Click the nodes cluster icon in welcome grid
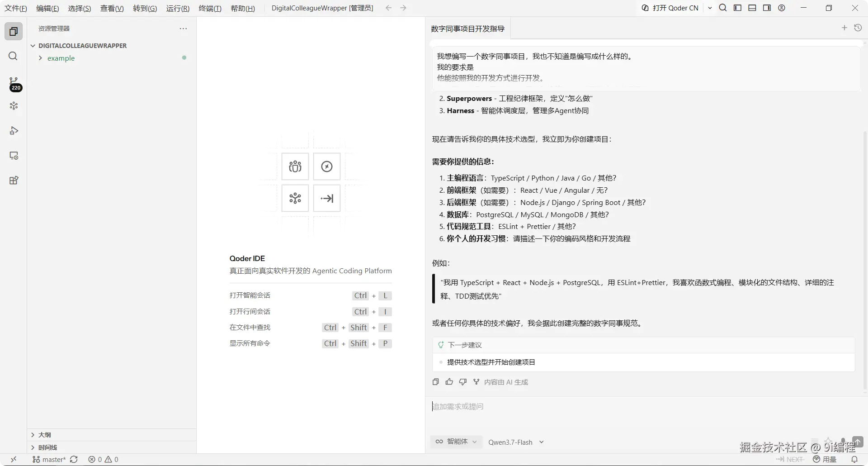The width and height of the screenshot is (868, 466). [295, 198]
